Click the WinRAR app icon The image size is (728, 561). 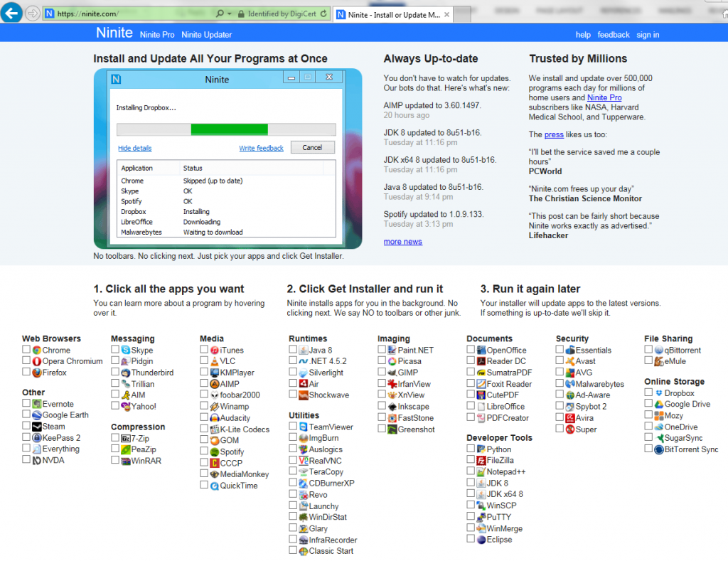(126, 461)
